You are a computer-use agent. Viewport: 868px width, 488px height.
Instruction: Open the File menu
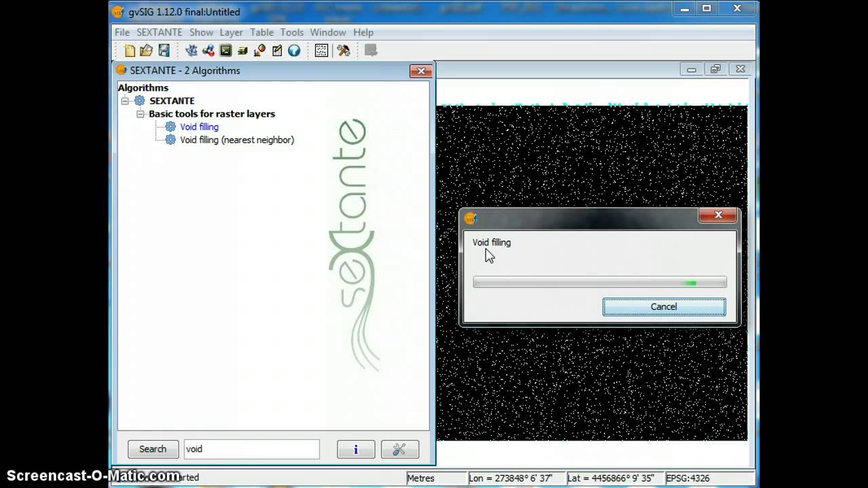(122, 32)
